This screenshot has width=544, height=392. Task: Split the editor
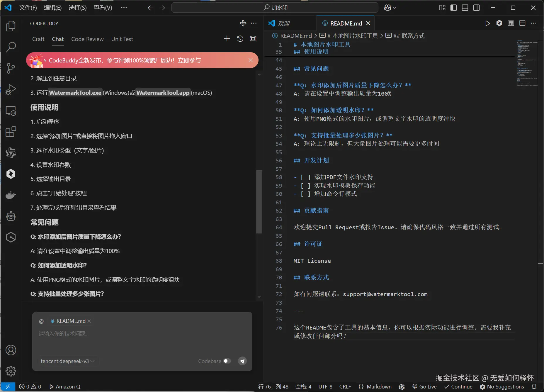click(522, 23)
